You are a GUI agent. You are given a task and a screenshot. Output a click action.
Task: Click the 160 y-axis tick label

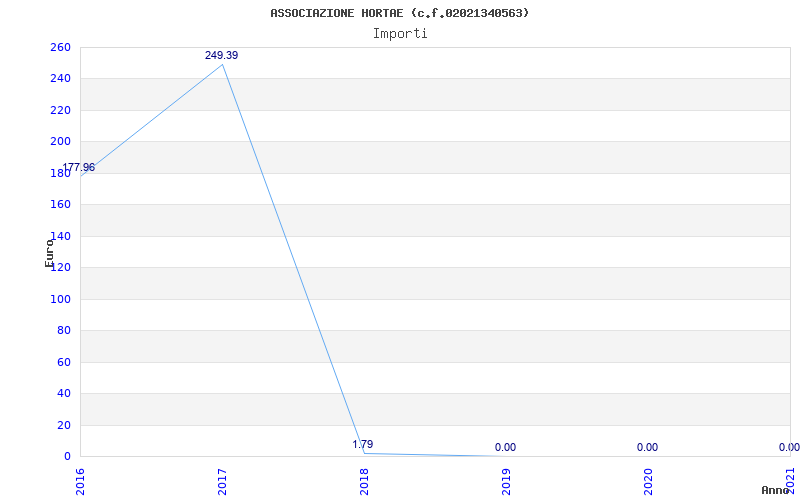click(x=60, y=205)
